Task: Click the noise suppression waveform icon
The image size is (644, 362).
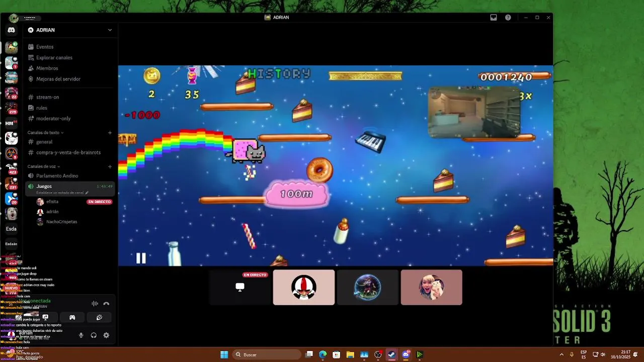Action: [95, 304]
